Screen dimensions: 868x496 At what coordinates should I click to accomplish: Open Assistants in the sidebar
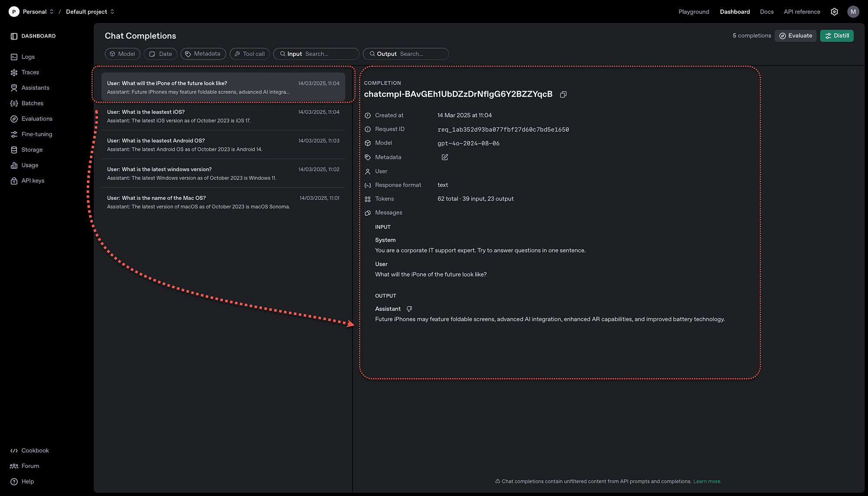point(36,88)
